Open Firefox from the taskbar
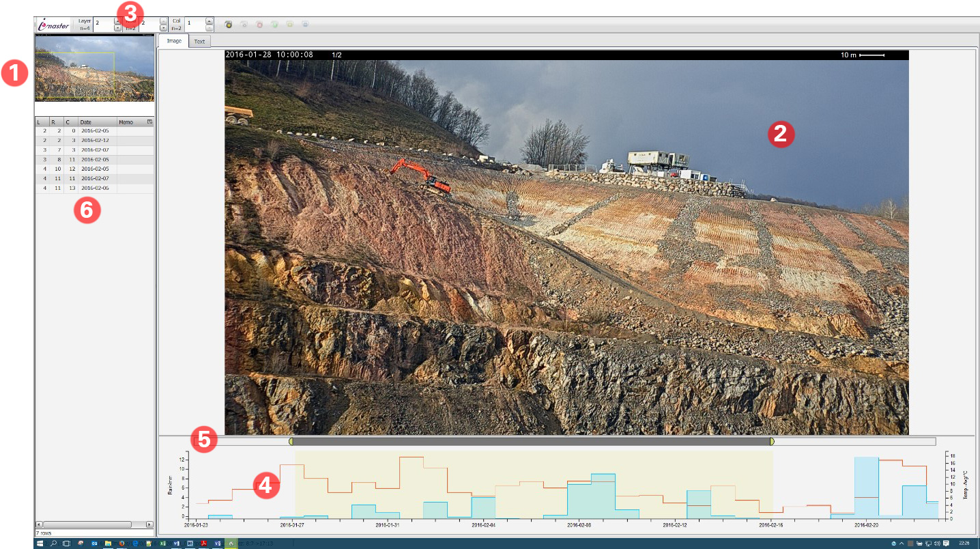 tap(122, 544)
